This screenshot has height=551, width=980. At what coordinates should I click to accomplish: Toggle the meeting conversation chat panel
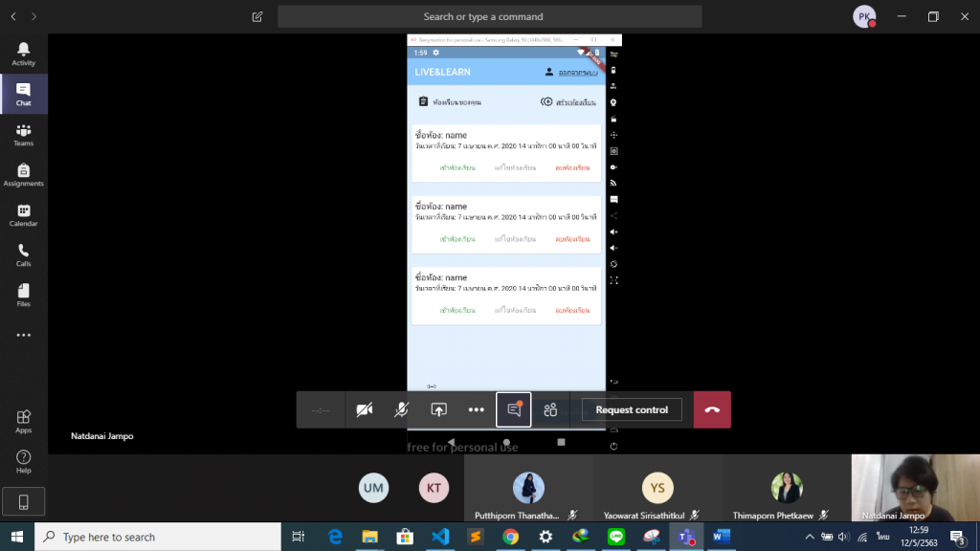coord(514,409)
